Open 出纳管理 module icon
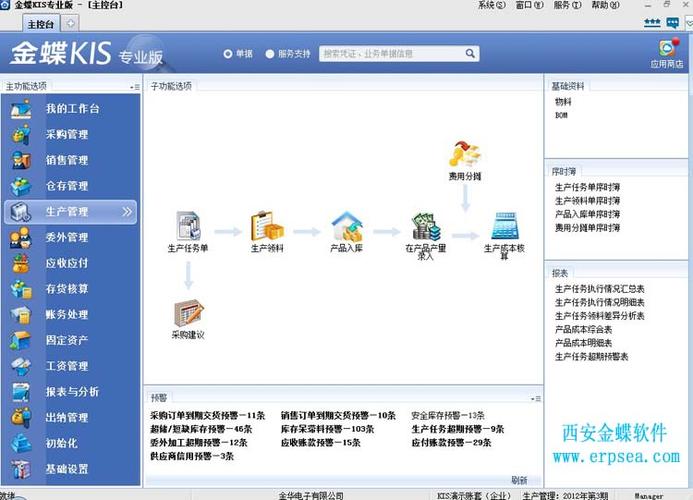The width and height of the screenshot is (693, 500). (x=21, y=417)
